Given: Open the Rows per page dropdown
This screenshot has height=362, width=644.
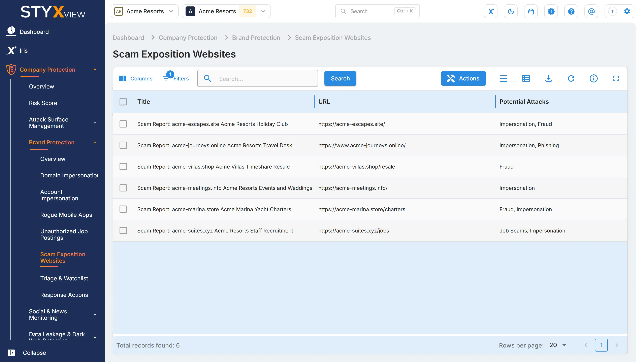Looking at the screenshot, I should pos(558,345).
